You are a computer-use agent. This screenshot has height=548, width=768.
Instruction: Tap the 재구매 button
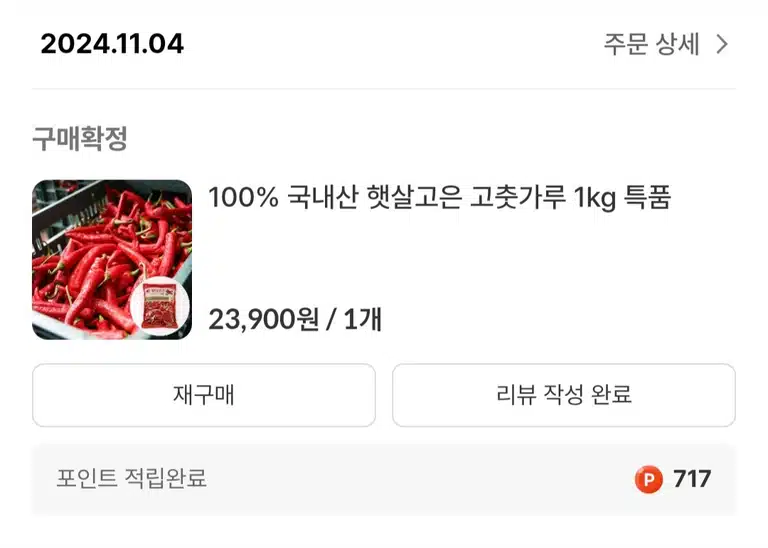tap(204, 395)
